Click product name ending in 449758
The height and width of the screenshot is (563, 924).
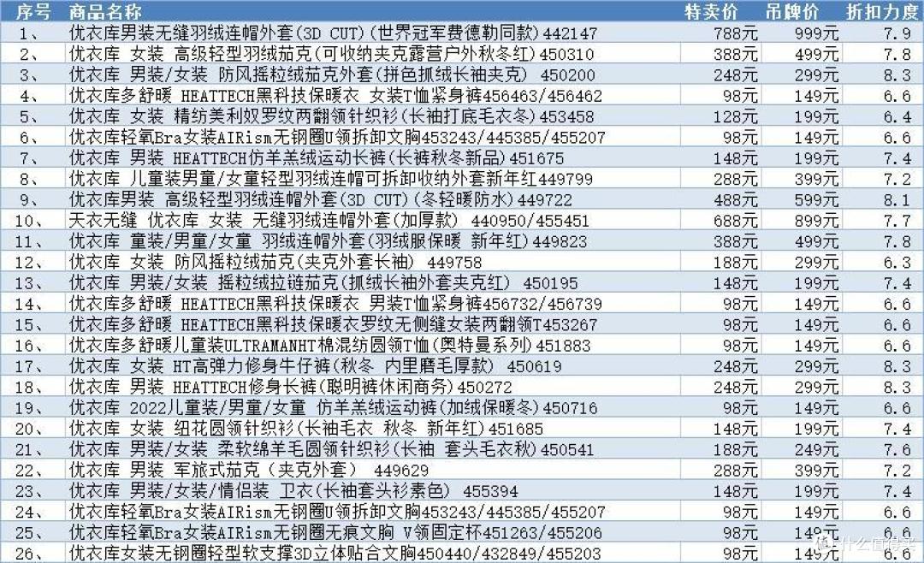275,263
